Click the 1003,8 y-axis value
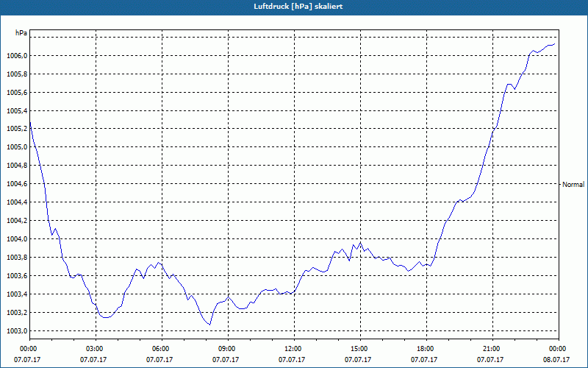 pos(17,258)
